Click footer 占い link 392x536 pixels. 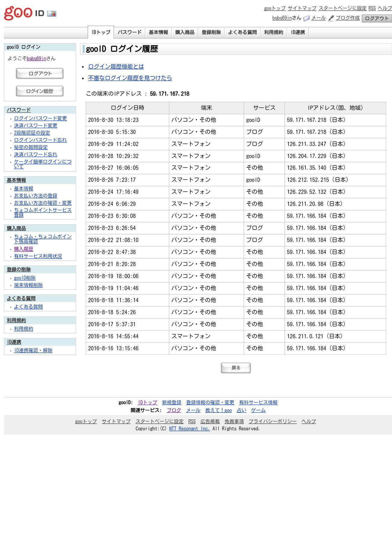coord(241,410)
